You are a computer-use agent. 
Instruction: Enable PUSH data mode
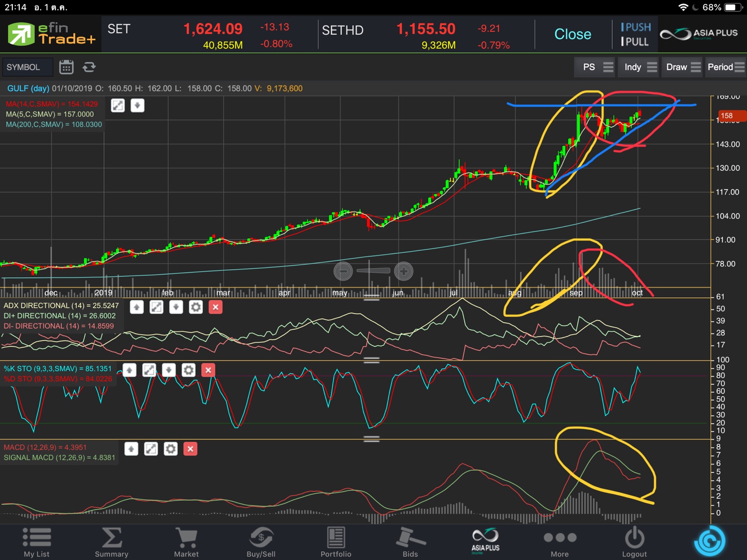click(635, 27)
